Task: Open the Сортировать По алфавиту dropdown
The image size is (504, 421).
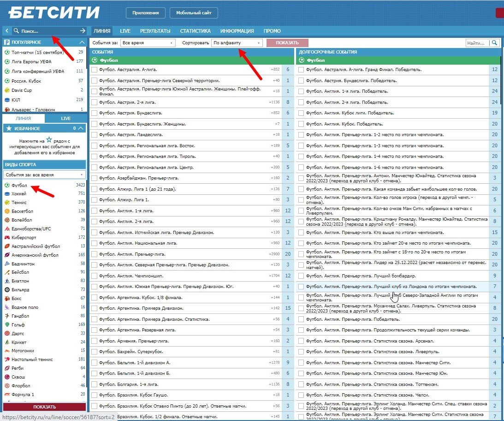Action: pyautogui.click(x=237, y=43)
